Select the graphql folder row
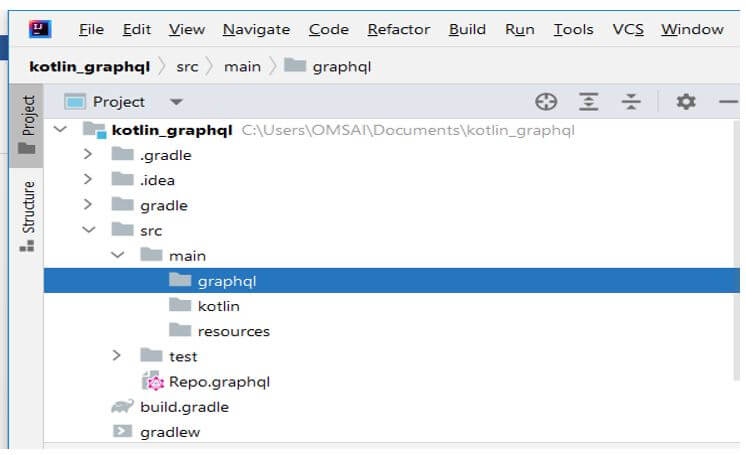Viewport: 746px width, 455px height. pos(392,280)
